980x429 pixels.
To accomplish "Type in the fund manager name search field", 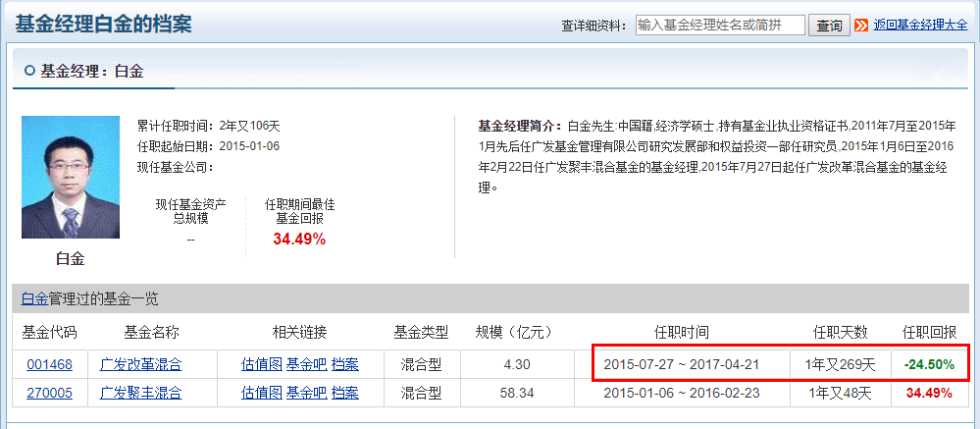I will [719, 26].
